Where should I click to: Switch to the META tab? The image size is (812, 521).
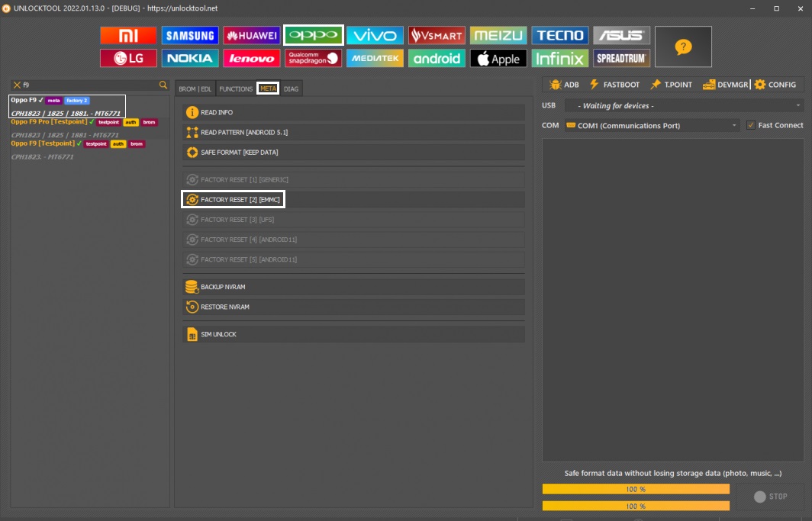pos(268,88)
